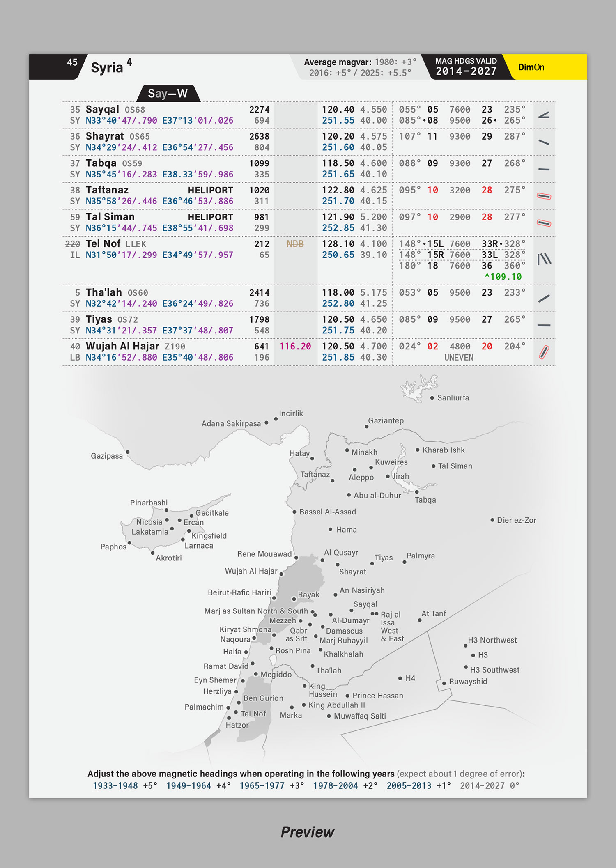
Task: Select the Tal Siman red runway icon
Action: (x=544, y=223)
